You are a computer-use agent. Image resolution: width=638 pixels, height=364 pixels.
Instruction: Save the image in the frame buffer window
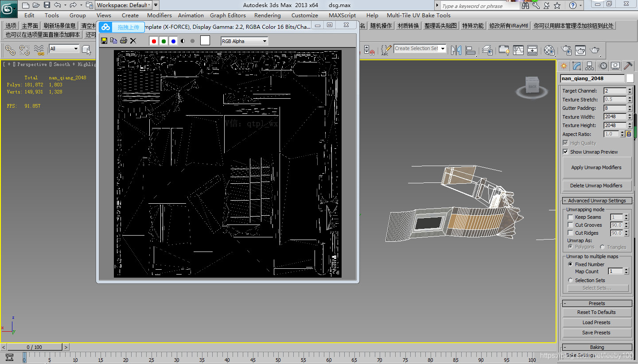click(104, 41)
